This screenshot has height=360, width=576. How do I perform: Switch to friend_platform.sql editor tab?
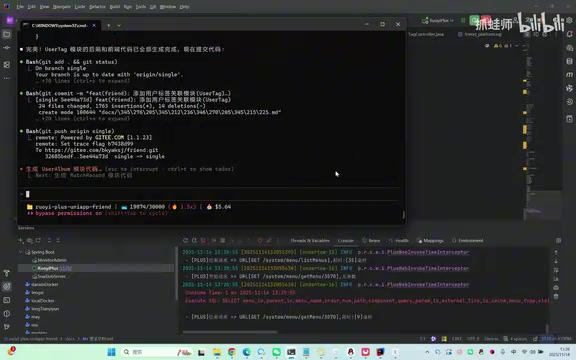pos(480,34)
